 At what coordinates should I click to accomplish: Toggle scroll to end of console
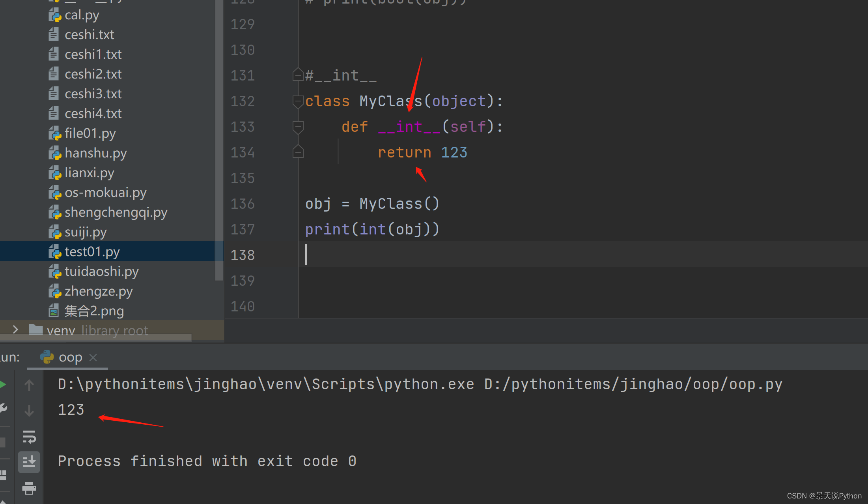point(29,462)
